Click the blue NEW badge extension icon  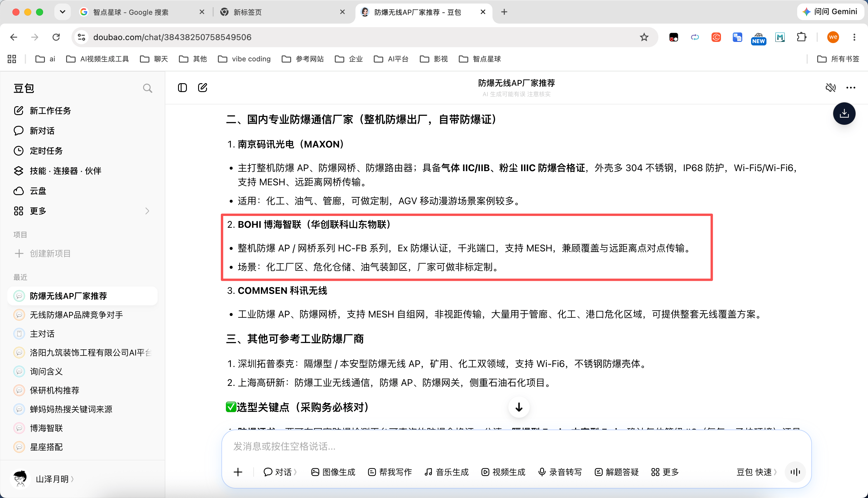click(x=758, y=38)
